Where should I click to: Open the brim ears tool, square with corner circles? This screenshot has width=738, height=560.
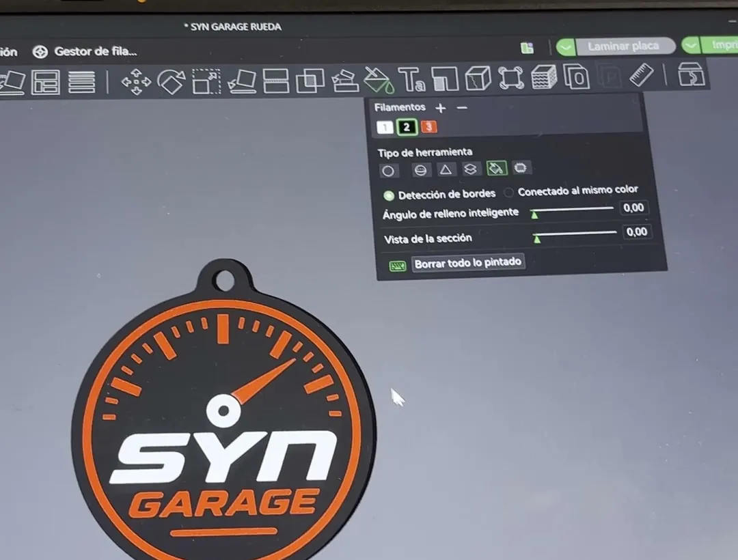click(511, 78)
